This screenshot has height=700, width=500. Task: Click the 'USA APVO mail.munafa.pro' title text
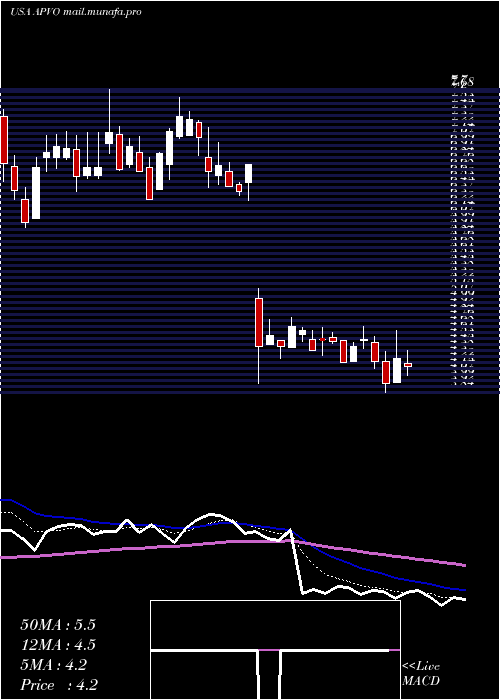tap(76, 12)
